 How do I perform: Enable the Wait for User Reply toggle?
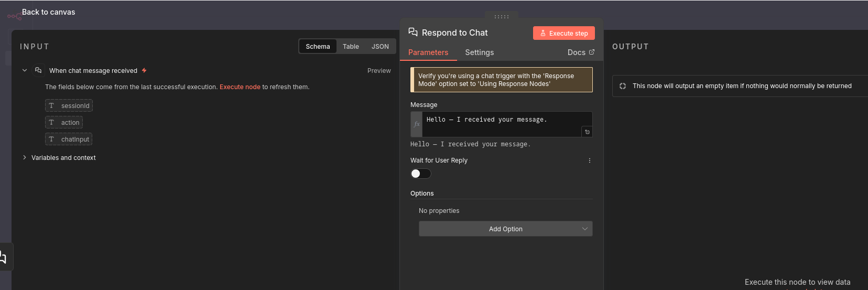(x=420, y=174)
